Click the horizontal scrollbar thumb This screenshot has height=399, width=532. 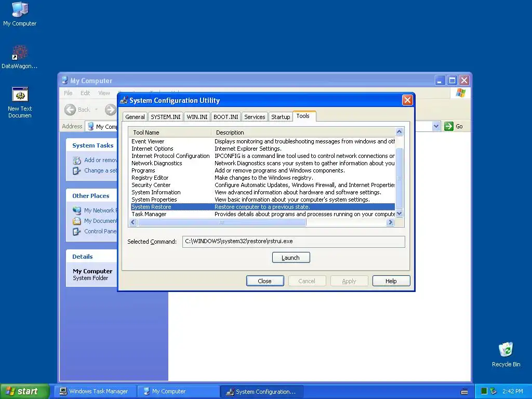(222, 222)
